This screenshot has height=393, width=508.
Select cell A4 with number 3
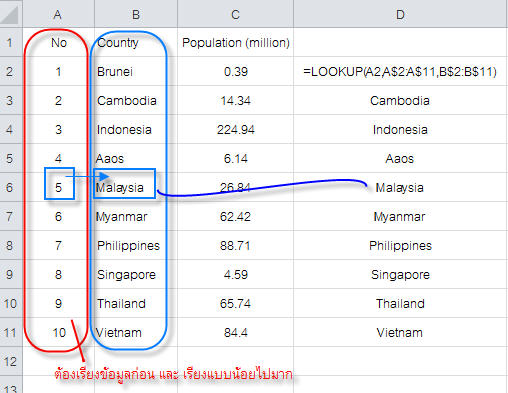click(59, 129)
